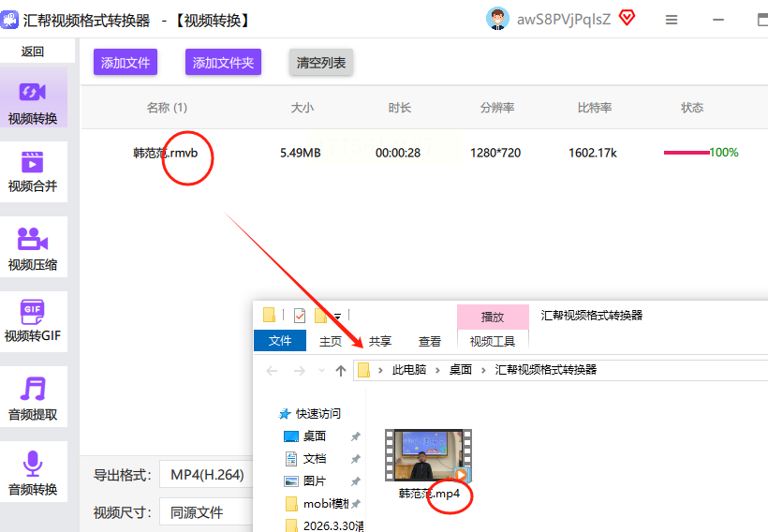This screenshot has height=532, width=768.
Task: Switch to the 视频转GIF tool
Action: pos(33,319)
